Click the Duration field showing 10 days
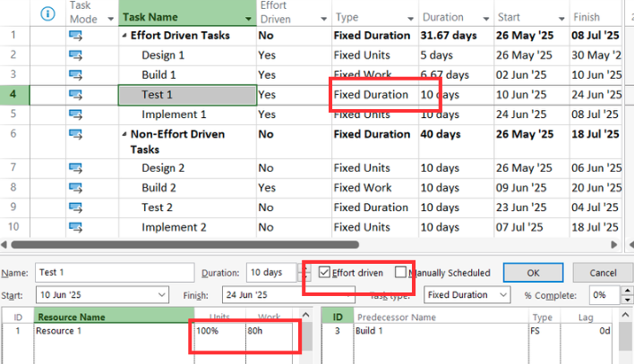Viewport: 634px width, 364px height. [271, 272]
